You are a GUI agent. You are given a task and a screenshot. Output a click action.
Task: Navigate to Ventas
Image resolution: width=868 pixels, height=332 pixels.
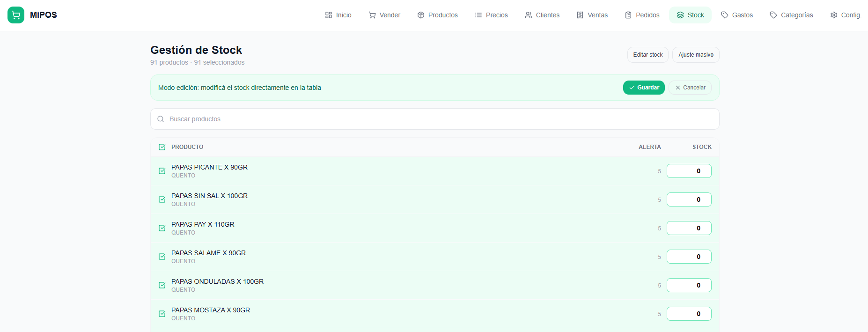[x=592, y=15]
